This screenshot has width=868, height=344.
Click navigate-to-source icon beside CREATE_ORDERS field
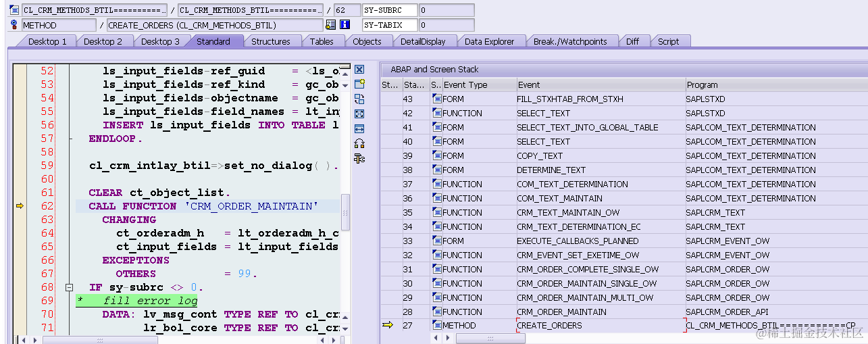(330, 25)
